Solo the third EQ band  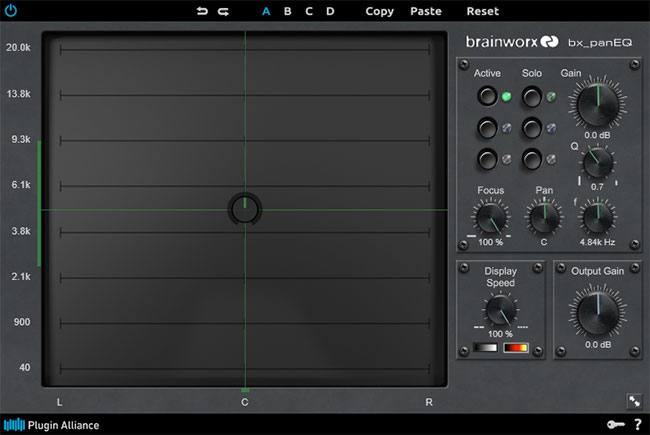pos(531,159)
